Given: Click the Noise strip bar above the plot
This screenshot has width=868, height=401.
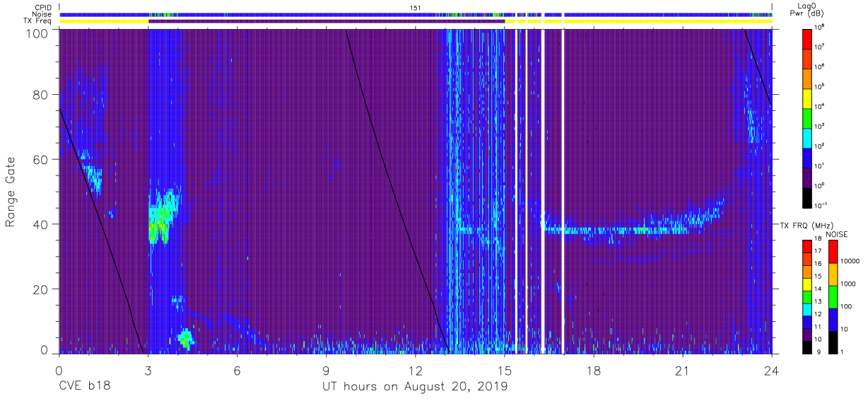Looking at the screenshot, I should 415,14.
